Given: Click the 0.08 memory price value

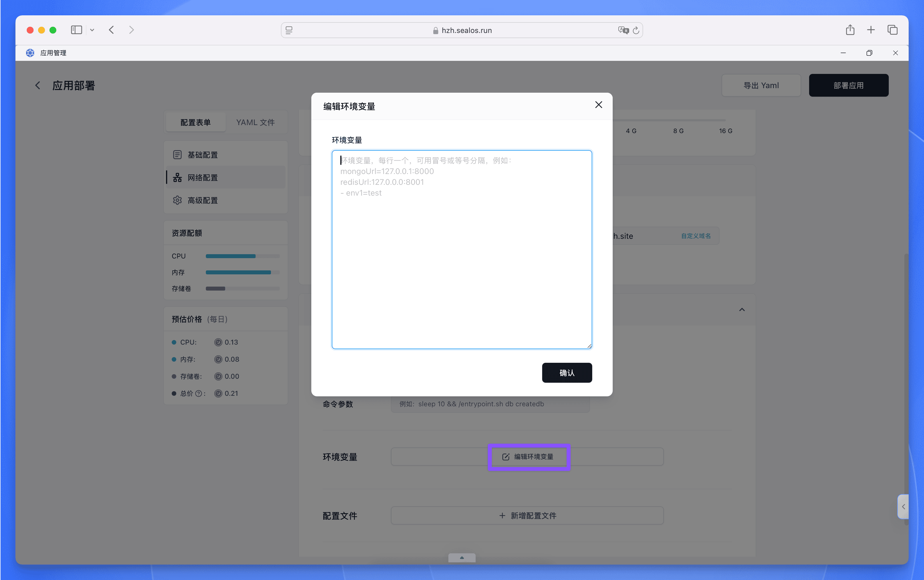Looking at the screenshot, I should 232,359.
